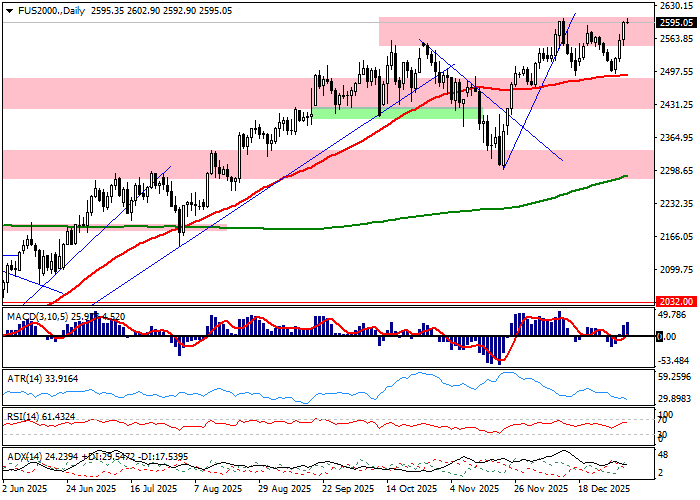This screenshot has width=700, height=500.
Task: Select the 2099.75 price scale label
Action: (x=676, y=269)
